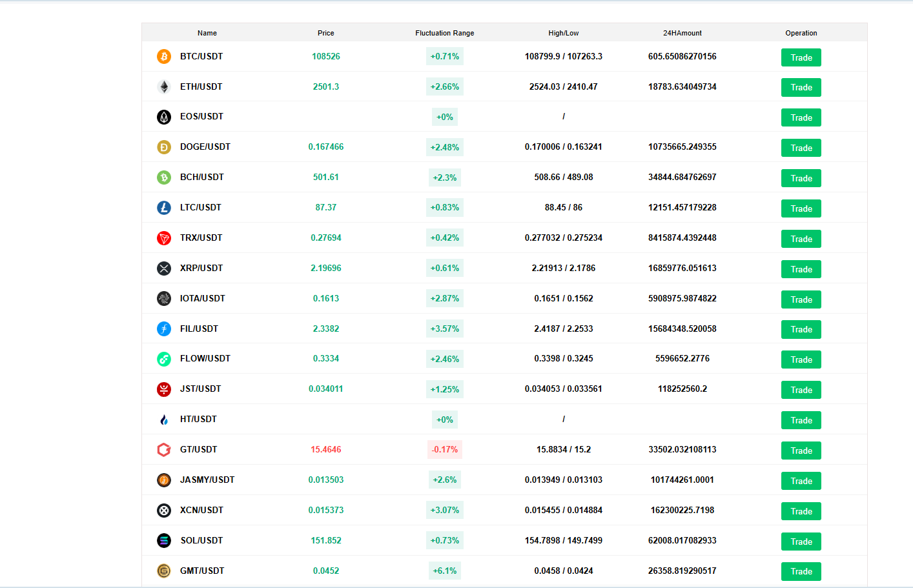Open Trade for IOTA/USDT
913x588 pixels.
801,299
